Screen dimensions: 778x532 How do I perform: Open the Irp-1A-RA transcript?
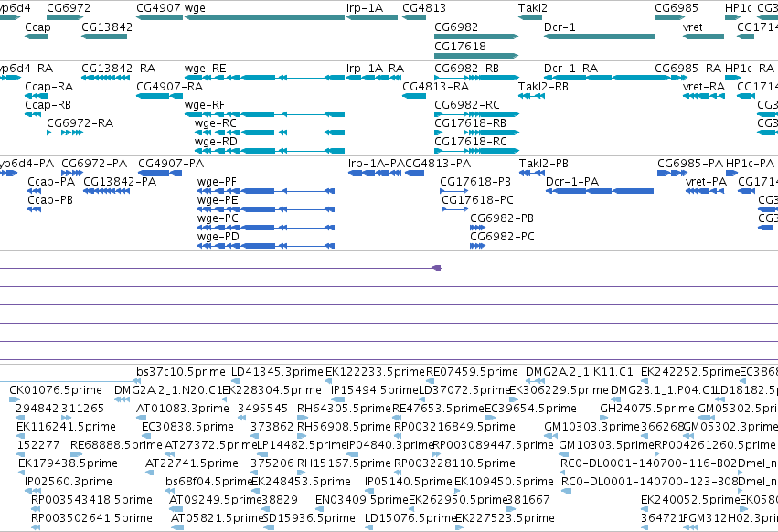[372, 78]
